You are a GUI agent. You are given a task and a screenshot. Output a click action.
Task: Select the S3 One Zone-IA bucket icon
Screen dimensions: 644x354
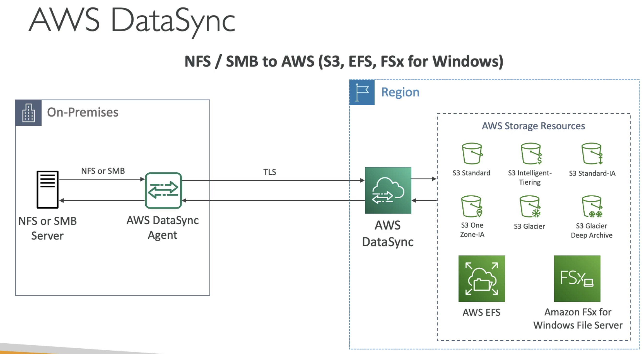point(472,206)
